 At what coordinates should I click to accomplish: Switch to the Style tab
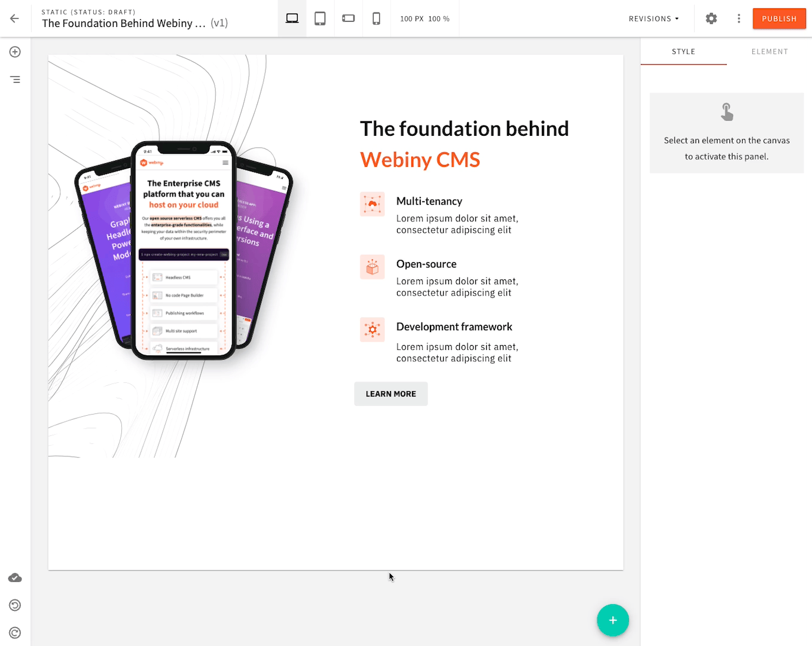pyautogui.click(x=683, y=51)
